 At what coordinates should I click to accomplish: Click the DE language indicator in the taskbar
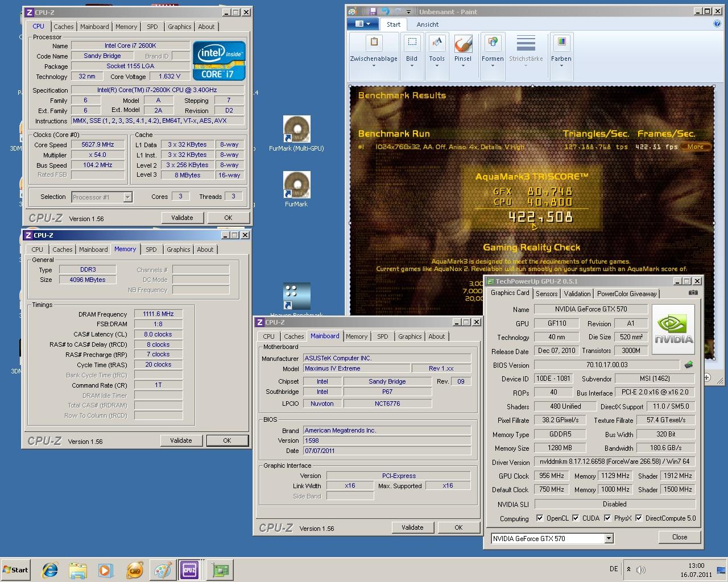614,569
